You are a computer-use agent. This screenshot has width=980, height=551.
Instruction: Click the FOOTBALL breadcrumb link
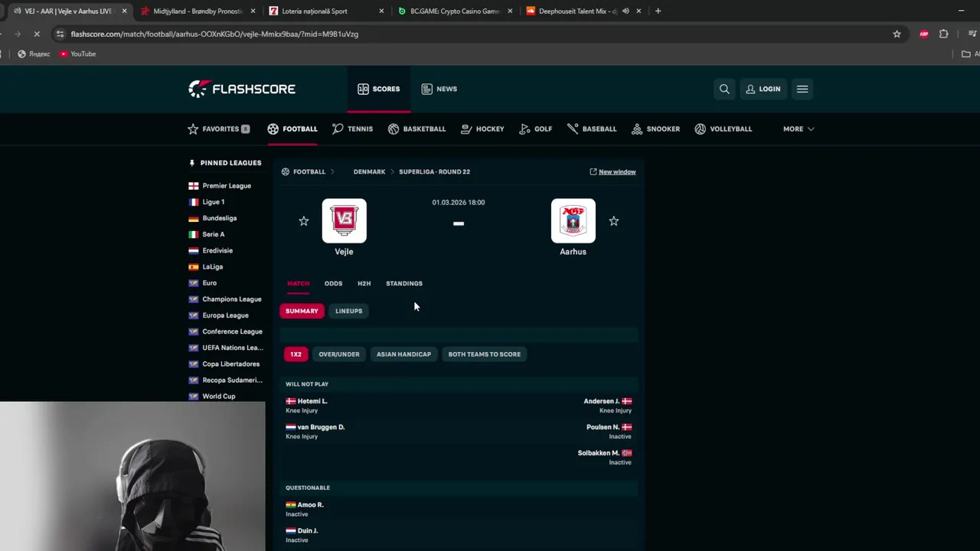coord(309,171)
